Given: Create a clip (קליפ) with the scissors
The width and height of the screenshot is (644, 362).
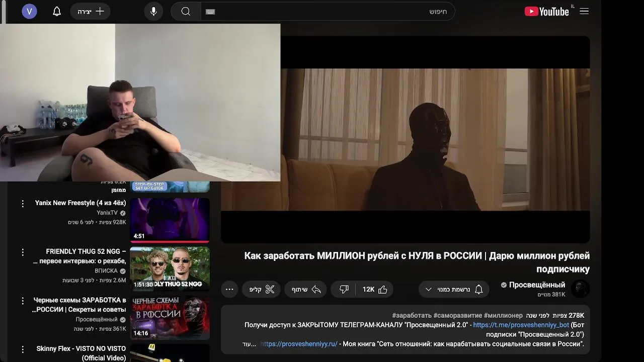Looking at the screenshot, I should (x=262, y=289).
